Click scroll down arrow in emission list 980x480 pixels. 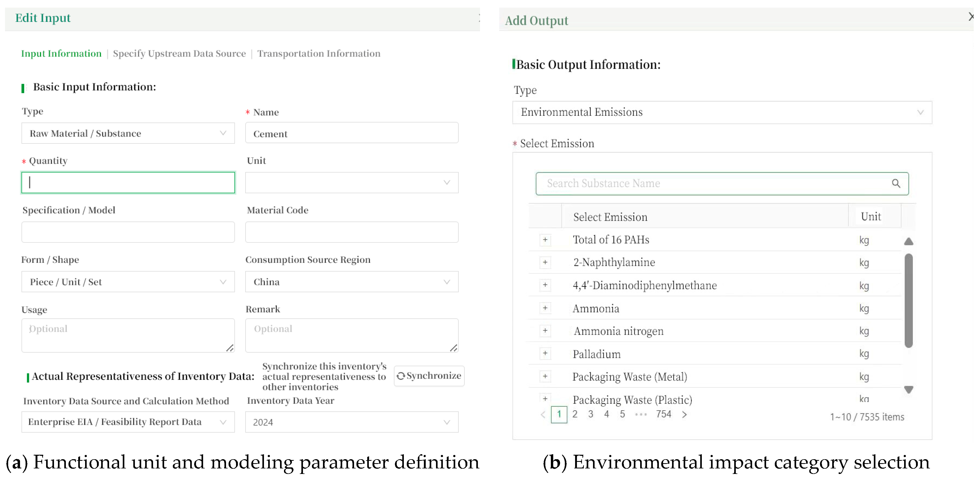(909, 389)
